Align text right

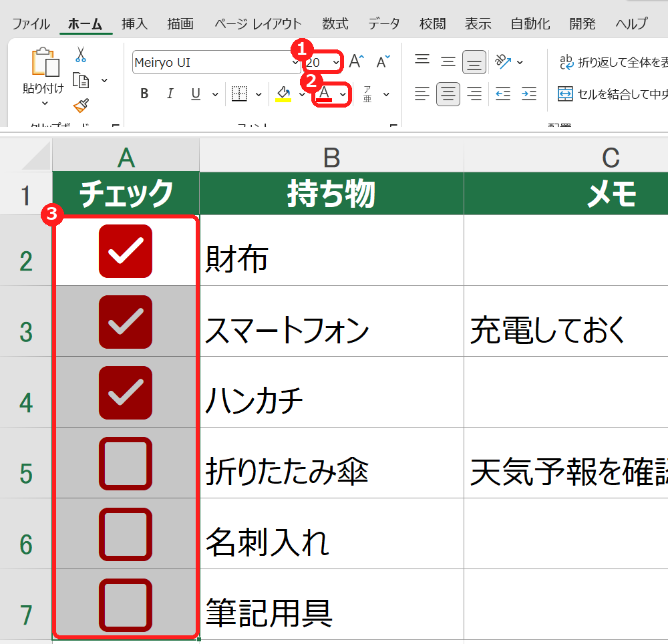coord(474,94)
